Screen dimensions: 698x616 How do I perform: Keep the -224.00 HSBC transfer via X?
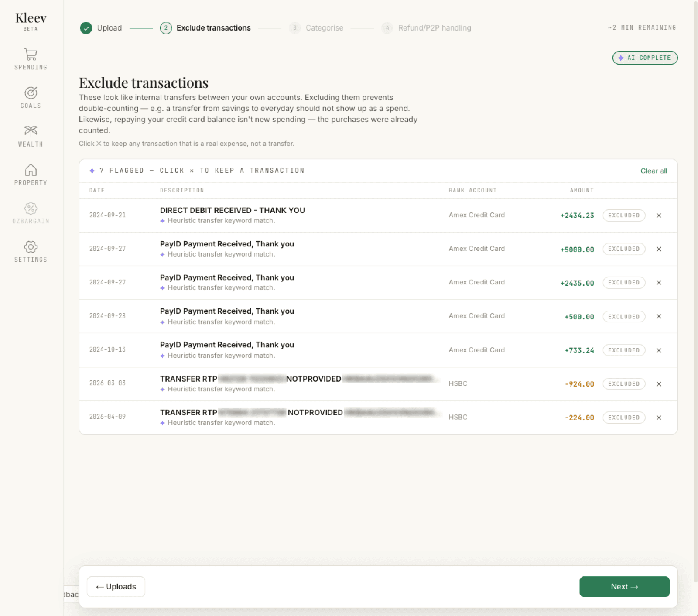pyautogui.click(x=659, y=418)
